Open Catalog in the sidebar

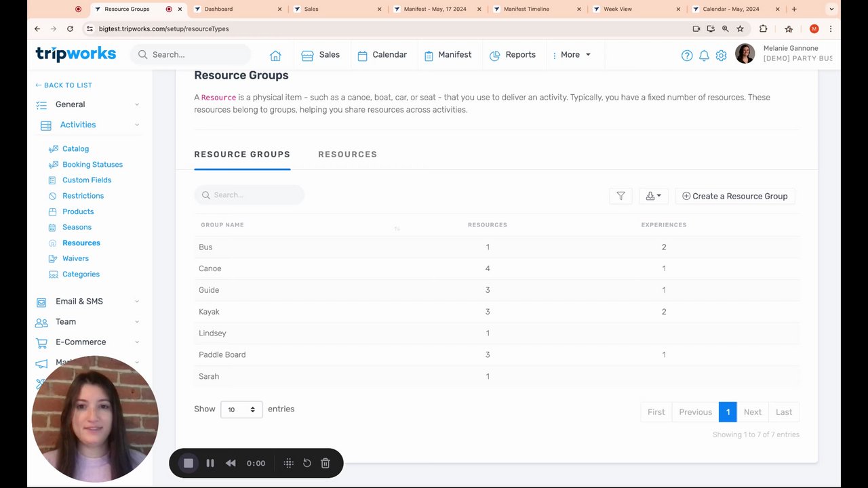coord(75,149)
